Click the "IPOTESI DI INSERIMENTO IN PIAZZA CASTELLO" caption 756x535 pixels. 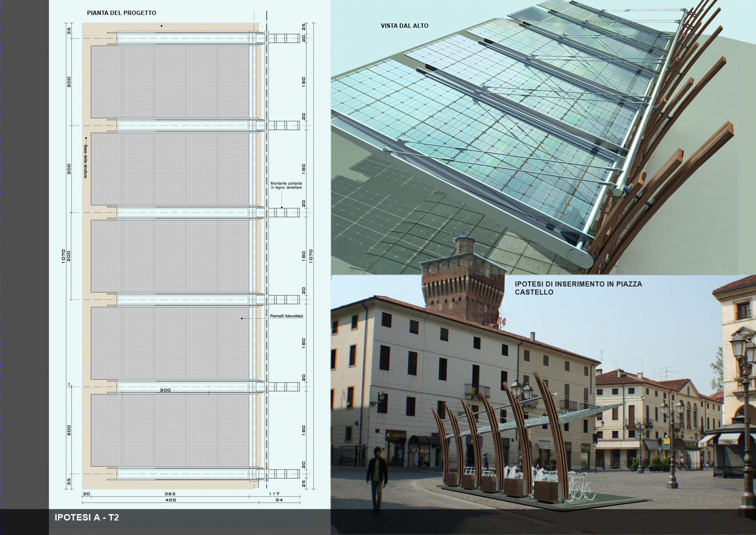point(578,288)
